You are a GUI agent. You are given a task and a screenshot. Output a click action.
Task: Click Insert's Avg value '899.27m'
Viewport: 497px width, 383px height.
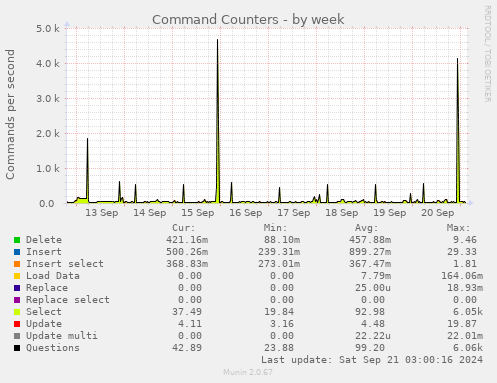pyautogui.click(x=370, y=252)
